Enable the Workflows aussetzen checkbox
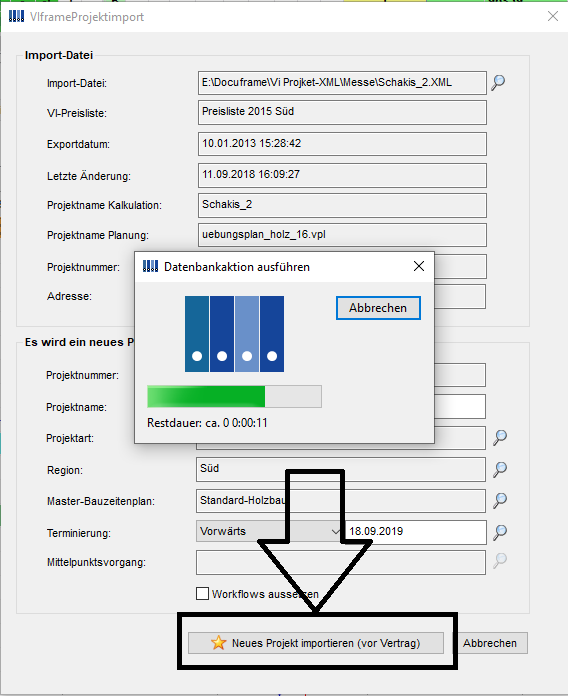568x696 pixels. click(202, 593)
